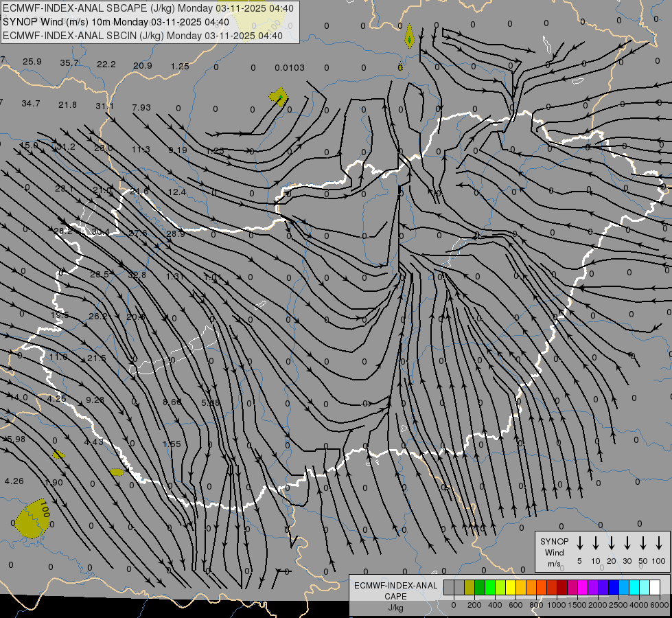Click the map value 27.6
672x618 pixels.
(x=138, y=233)
